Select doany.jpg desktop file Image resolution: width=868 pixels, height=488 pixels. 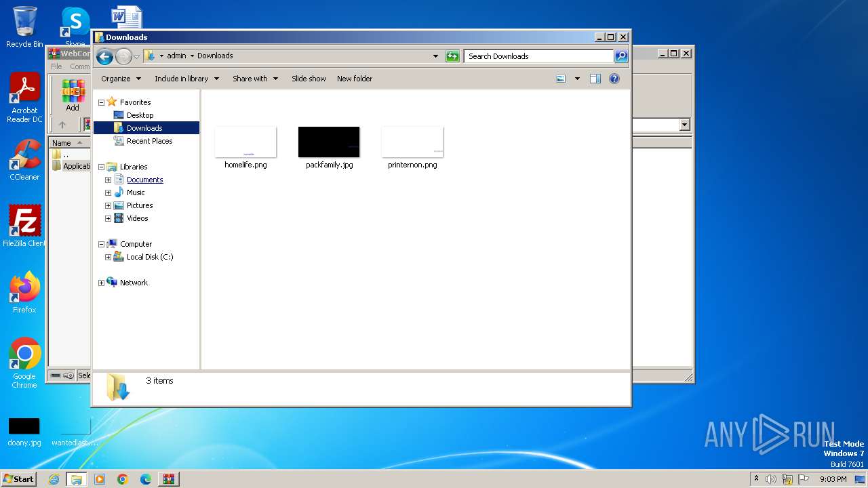pyautogui.click(x=24, y=432)
